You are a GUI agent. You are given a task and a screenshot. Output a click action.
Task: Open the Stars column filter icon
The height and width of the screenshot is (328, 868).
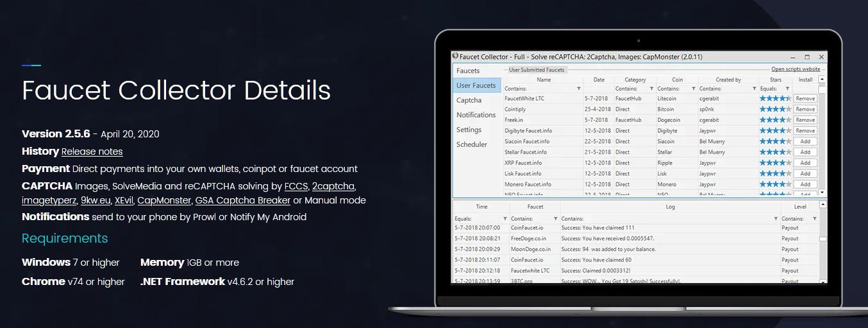click(x=787, y=89)
